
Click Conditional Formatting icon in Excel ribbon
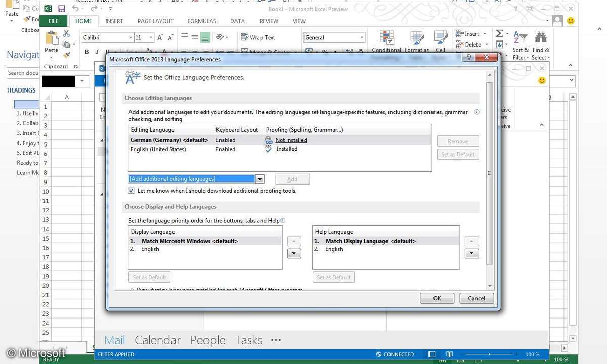pos(387,38)
